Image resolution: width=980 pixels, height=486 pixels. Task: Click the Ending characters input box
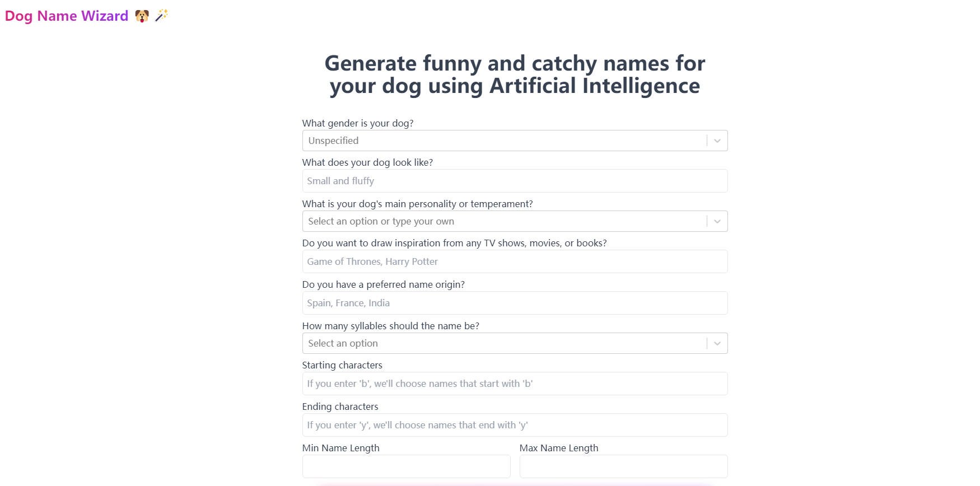click(x=515, y=425)
